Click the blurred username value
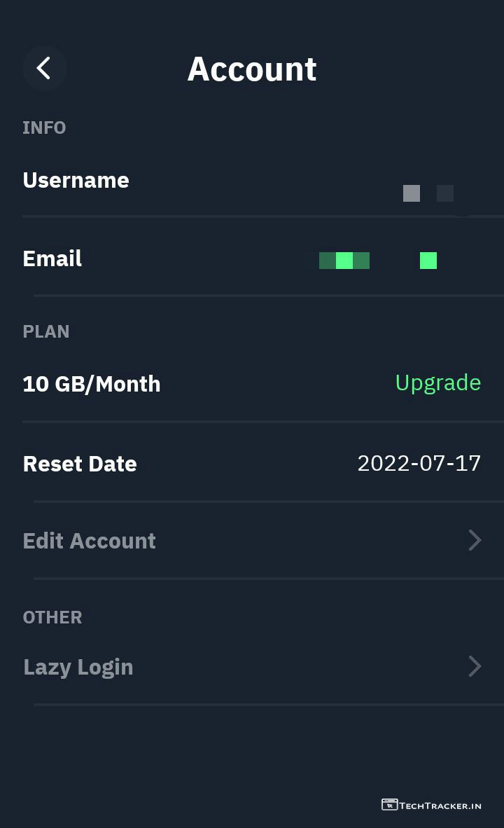The image size is (504, 828). tap(428, 193)
